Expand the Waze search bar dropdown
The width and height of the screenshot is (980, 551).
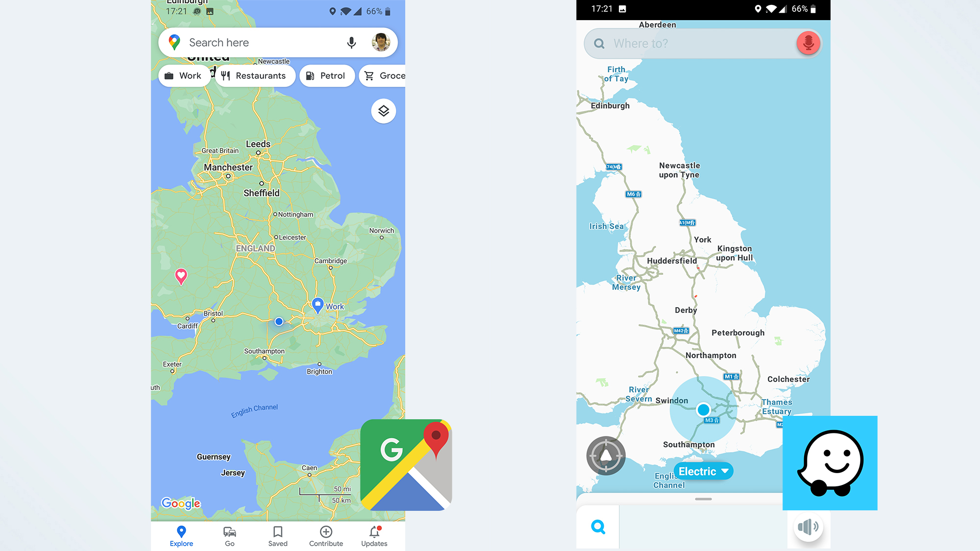702,43
